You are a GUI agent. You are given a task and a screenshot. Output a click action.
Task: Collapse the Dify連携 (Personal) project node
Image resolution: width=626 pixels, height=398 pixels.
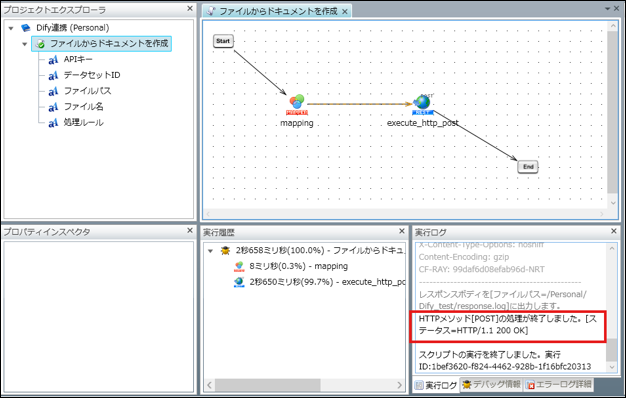coord(11,28)
